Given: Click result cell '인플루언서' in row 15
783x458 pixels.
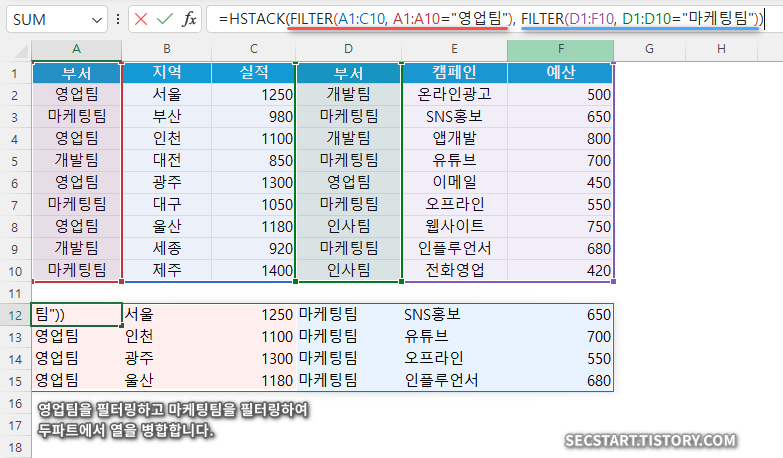Looking at the screenshot, I should pos(454,381).
